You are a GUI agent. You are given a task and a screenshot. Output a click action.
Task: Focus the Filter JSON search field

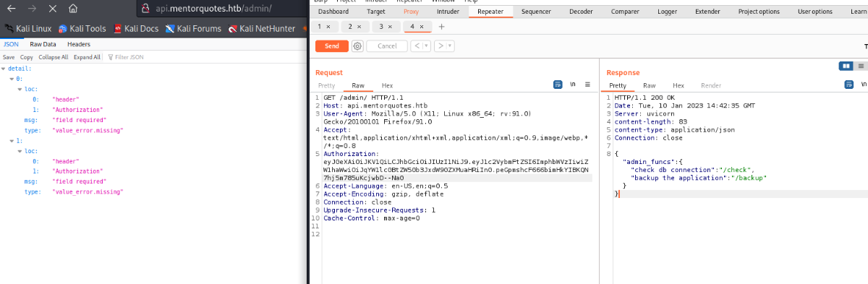(x=206, y=57)
